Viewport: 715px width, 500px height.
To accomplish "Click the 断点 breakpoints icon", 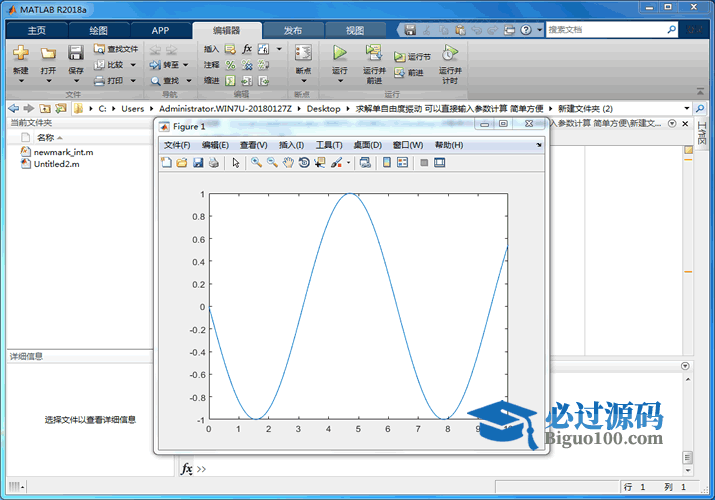I will click(303, 53).
